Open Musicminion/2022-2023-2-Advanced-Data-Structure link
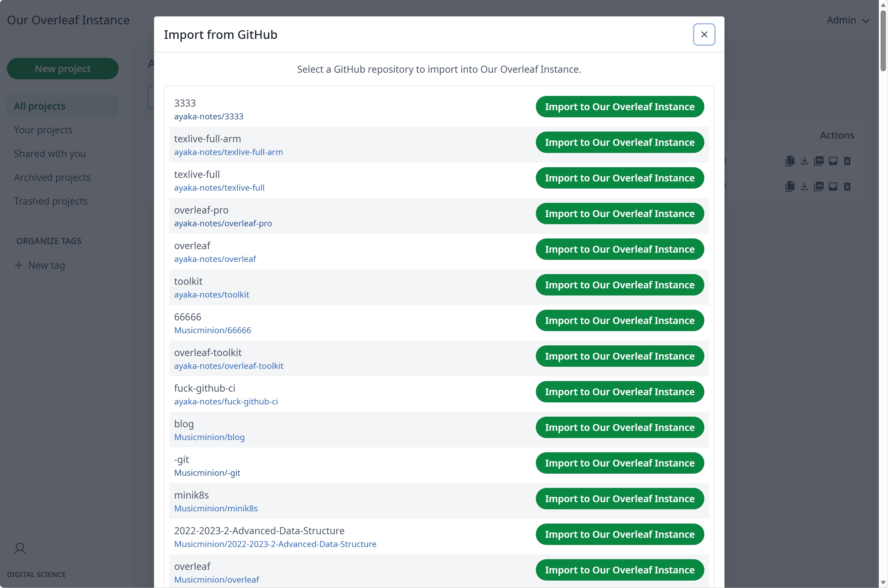Image resolution: width=888 pixels, height=588 pixels. [275, 544]
